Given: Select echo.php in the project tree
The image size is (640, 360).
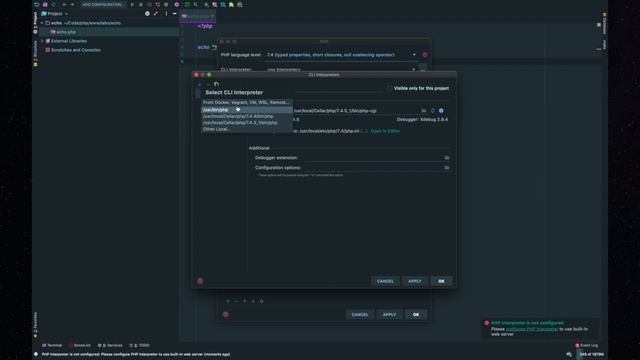Looking at the screenshot, I should pyautogui.click(x=66, y=32).
